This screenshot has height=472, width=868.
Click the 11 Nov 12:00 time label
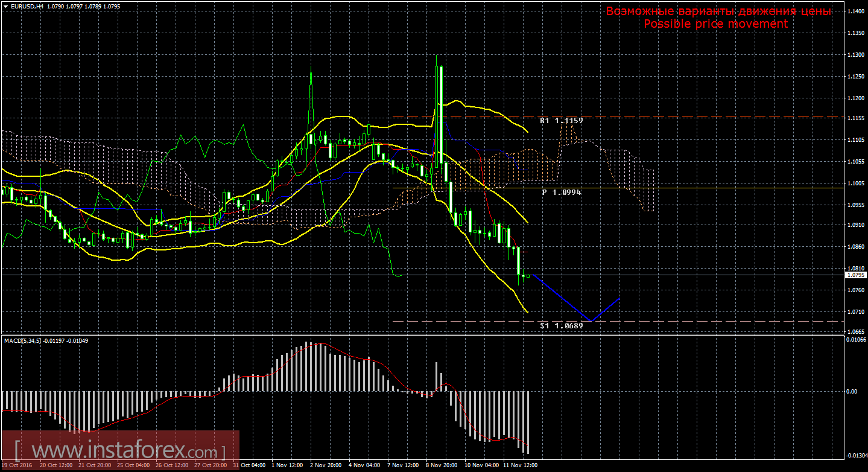click(x=521, y=465)
